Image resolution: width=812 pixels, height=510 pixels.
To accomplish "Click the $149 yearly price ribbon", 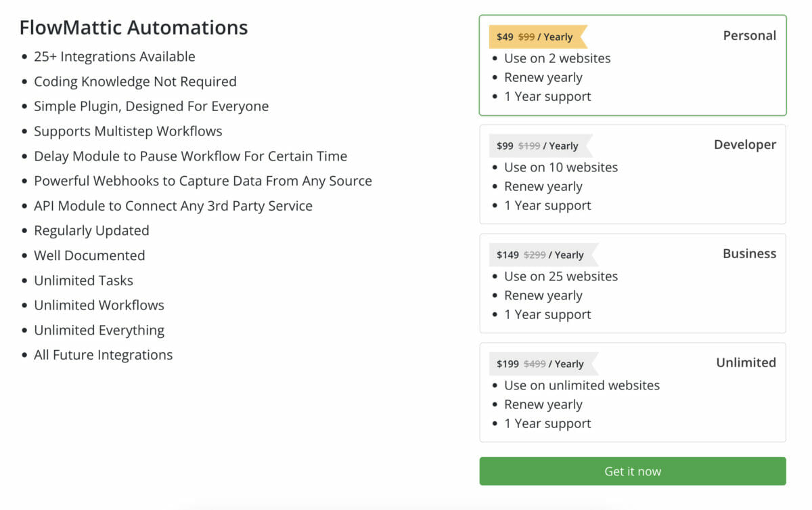I will [x=539, y=255].
